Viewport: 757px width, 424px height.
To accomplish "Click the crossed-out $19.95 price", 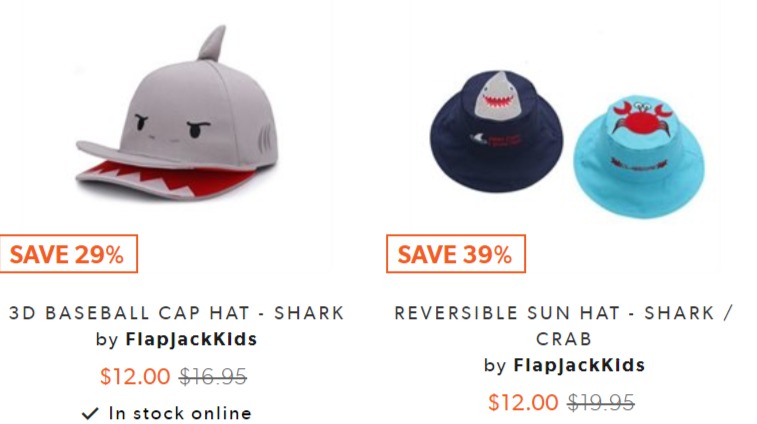I will [601, 402].
